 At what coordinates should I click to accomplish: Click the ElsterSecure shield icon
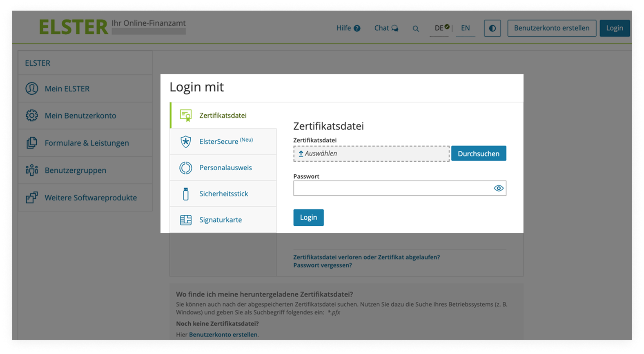[x=186, y=142]
